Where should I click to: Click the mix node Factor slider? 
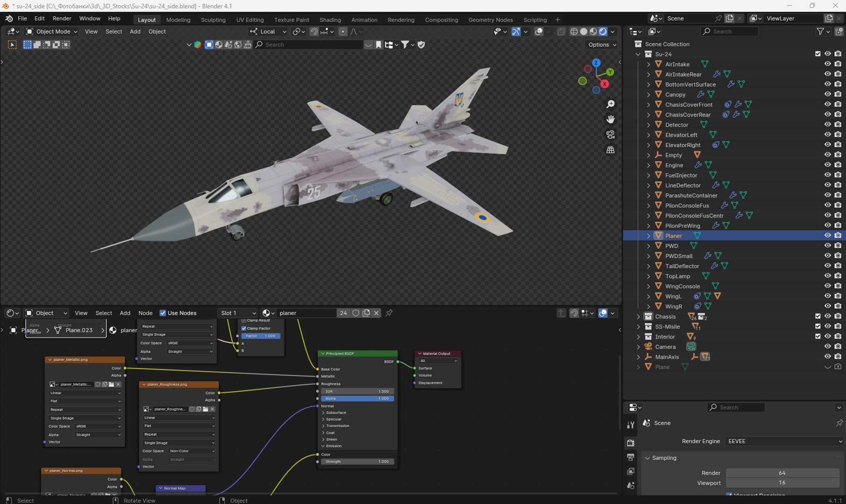click(261, 336)
